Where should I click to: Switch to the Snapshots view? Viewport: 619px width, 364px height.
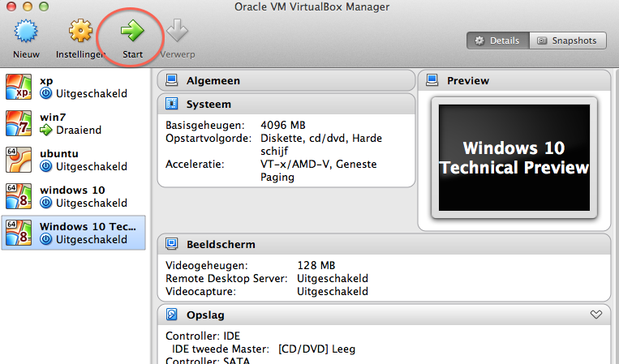[566, 41]
